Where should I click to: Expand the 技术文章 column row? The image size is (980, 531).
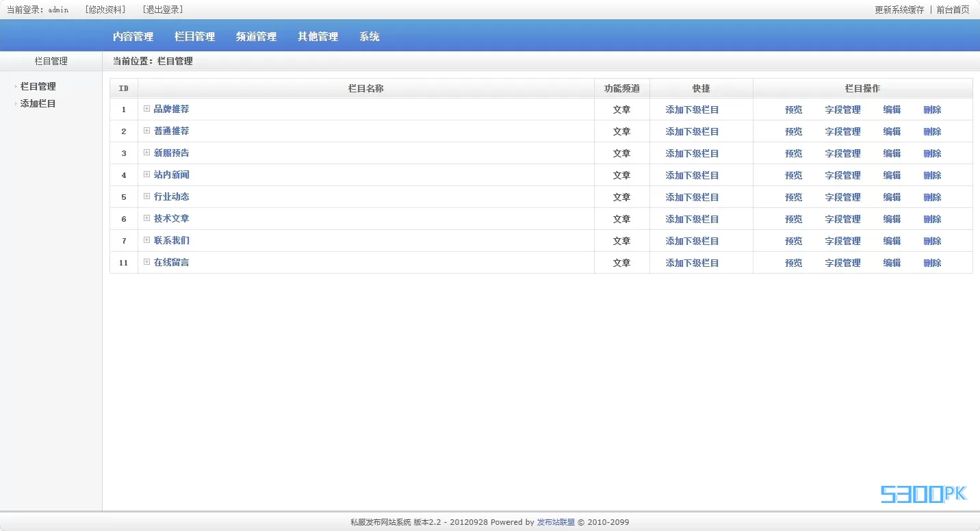(x=146, y=218)
